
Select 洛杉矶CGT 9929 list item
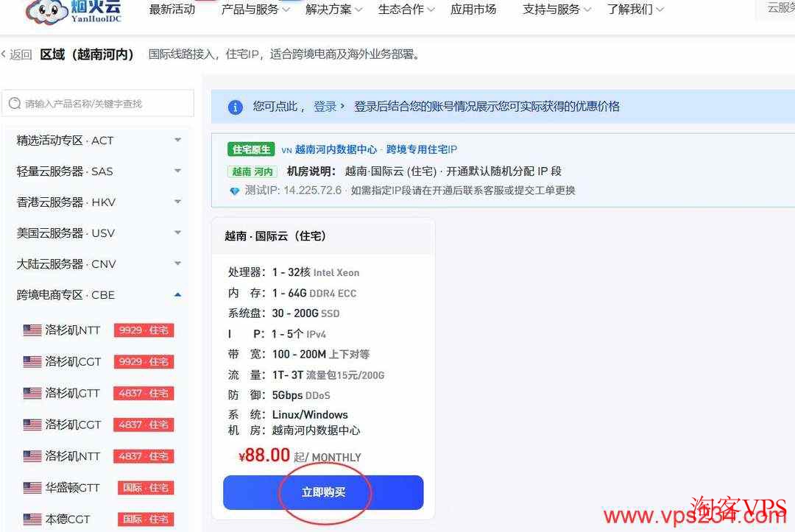pos(99,362)
